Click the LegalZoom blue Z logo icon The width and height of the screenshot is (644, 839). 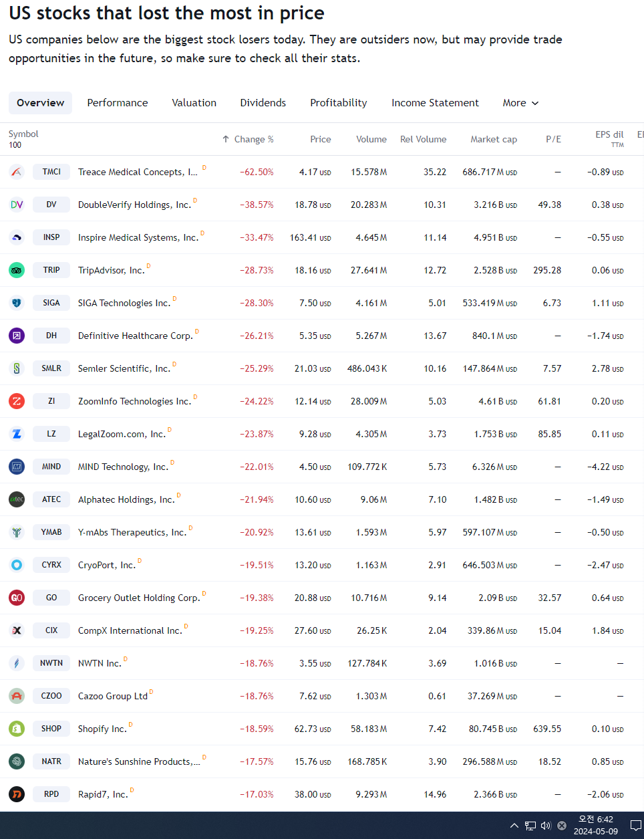[17, 434]
